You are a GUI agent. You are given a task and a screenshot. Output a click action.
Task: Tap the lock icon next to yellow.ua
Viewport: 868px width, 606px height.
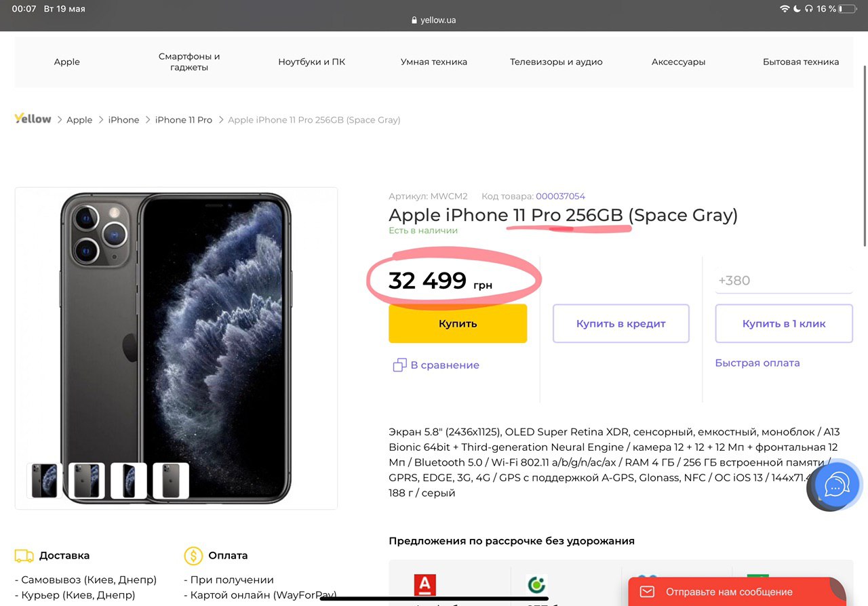tap(414, 20)
